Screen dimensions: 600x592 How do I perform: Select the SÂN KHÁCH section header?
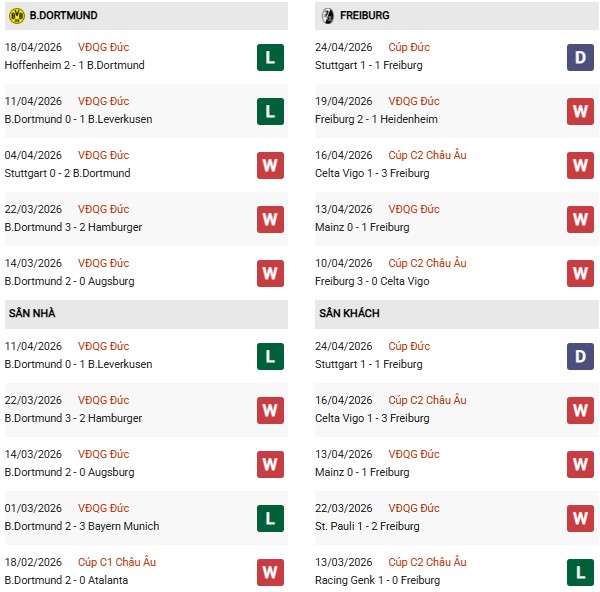[349, 314]
